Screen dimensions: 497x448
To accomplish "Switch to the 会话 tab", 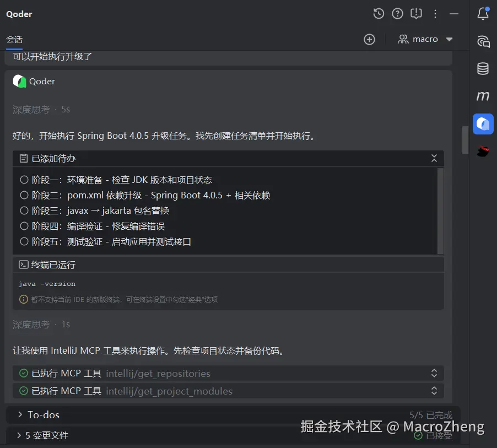I will [14, 39].
